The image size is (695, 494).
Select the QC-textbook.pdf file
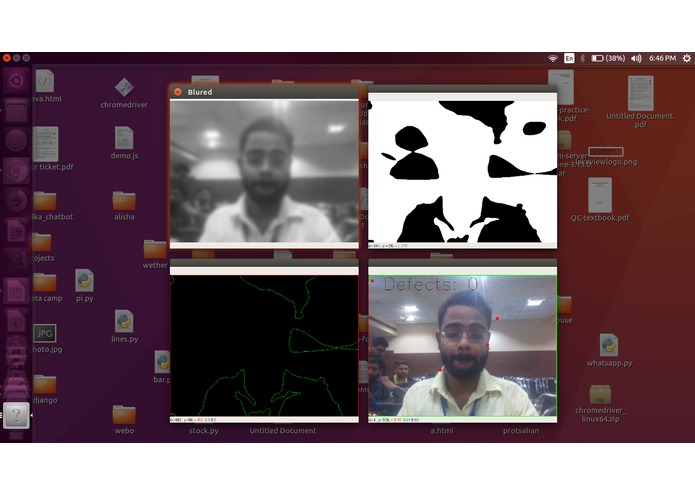point(600,199)
